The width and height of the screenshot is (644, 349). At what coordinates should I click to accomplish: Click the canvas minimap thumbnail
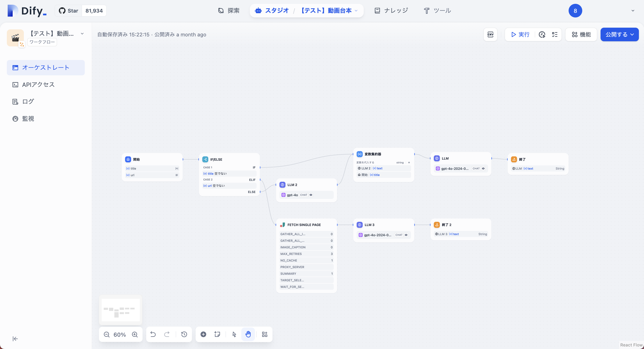[x=121, y=310]
